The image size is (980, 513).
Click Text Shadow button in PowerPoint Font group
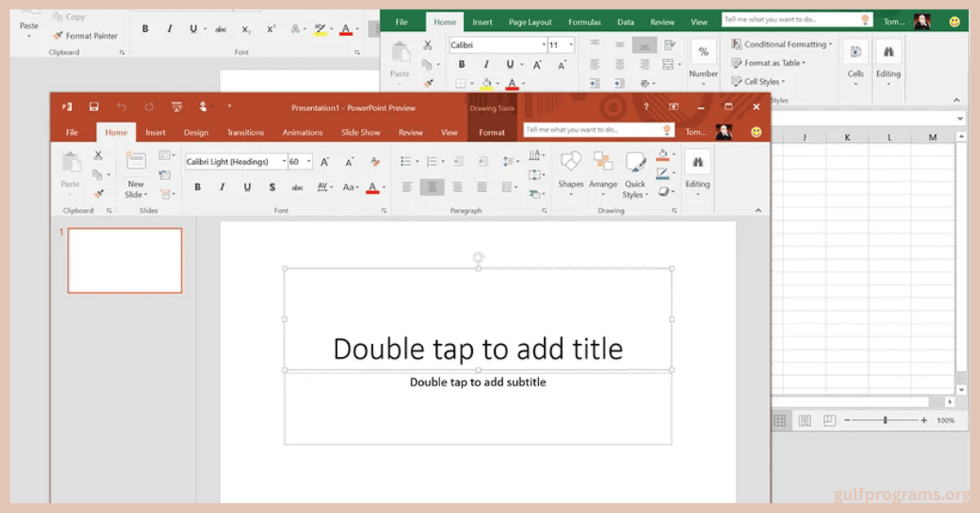pos(272,187)
